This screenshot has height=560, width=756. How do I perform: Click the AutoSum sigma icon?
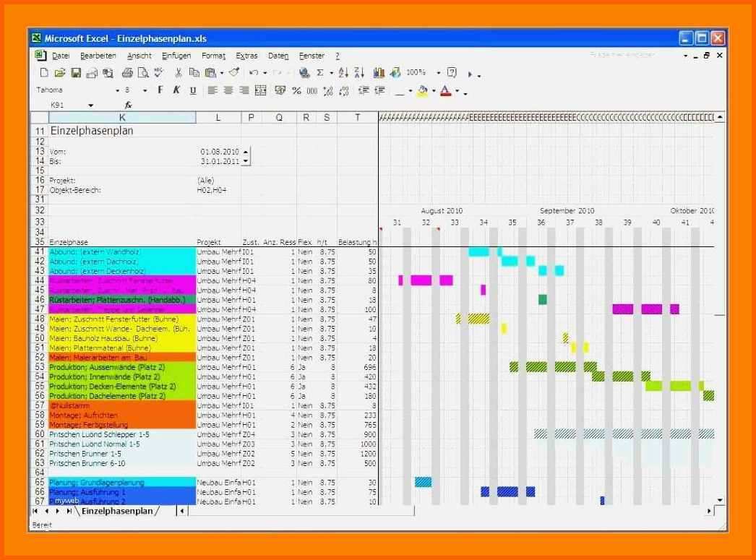pos(320,73)
